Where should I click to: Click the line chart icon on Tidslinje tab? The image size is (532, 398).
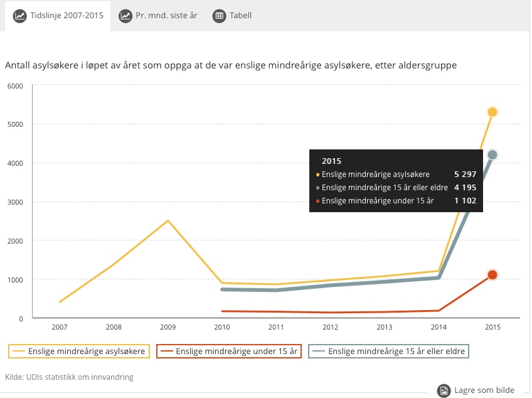click(x=19, y=16)
